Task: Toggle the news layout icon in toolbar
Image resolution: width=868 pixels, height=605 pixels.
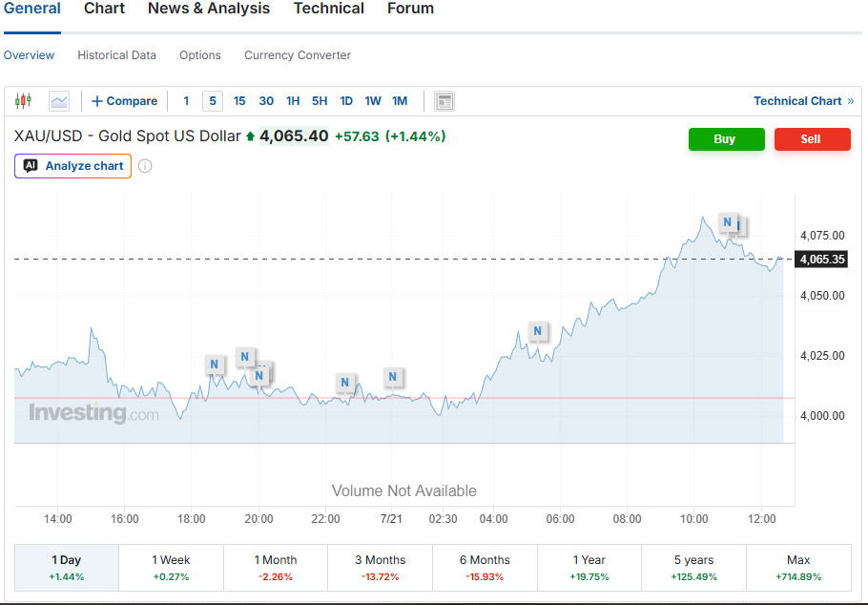Action: (444, 101)
